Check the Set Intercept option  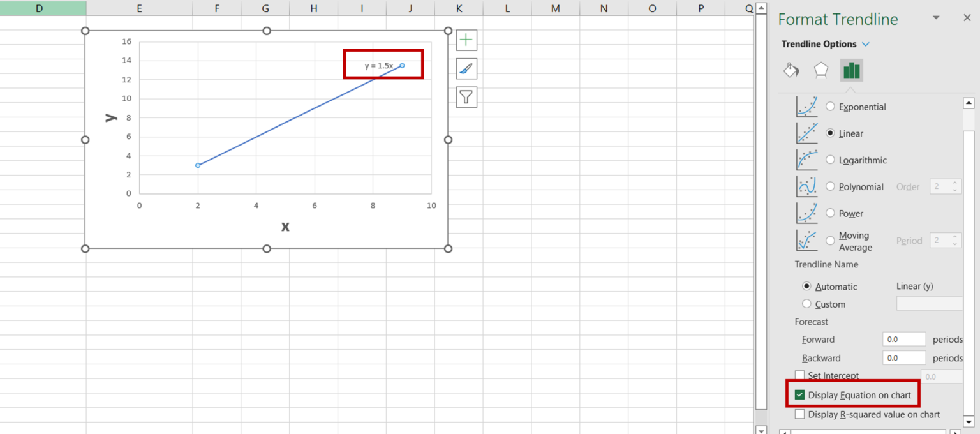coord(799,376)
